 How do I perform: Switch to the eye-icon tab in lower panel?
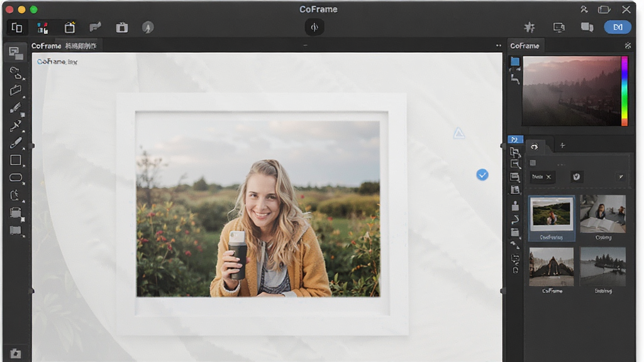(535, 146)
